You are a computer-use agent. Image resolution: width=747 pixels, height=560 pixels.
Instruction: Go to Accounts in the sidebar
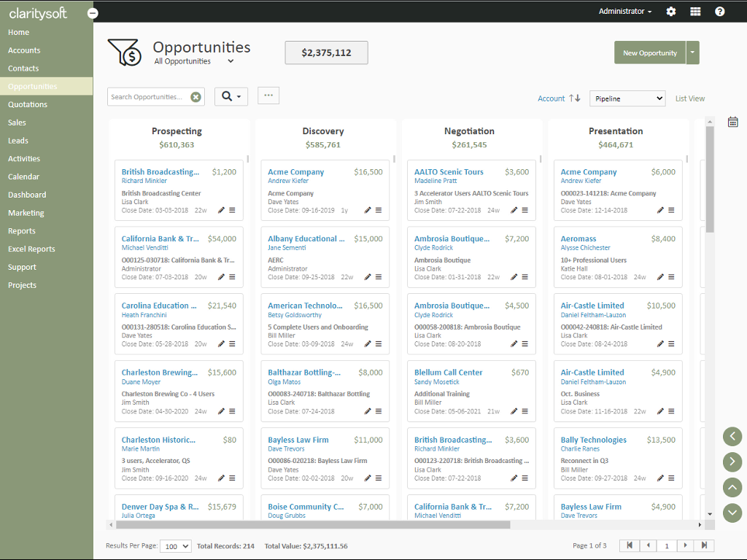(24, 50)
